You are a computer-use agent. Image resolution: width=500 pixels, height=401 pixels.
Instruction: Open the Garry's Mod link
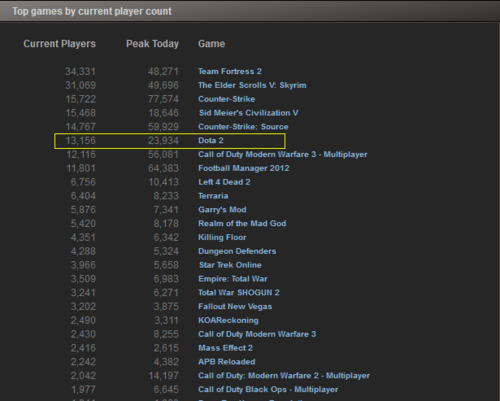pos(222,210)
